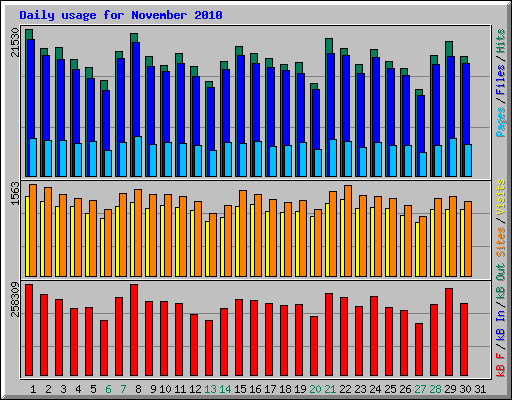
Task: Click green weekend day label 7
Action: pyautogui.click(x=123, y=389)
